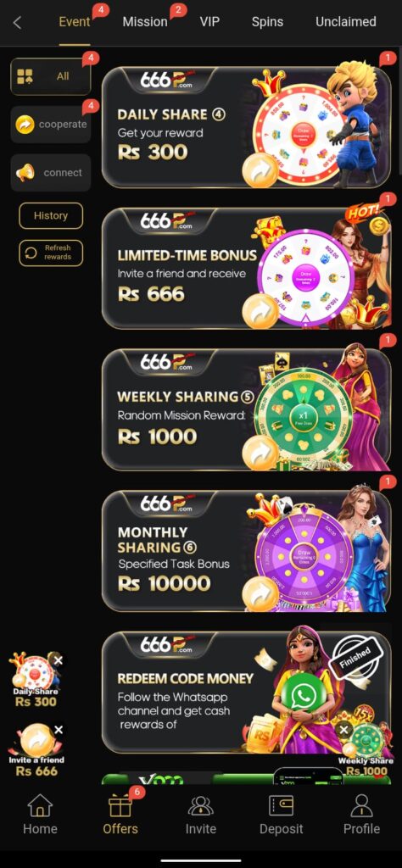Go back using the top-left arrow
This screenshot has width=402, height=868.
pyautogui.click(x=17, y=23)
